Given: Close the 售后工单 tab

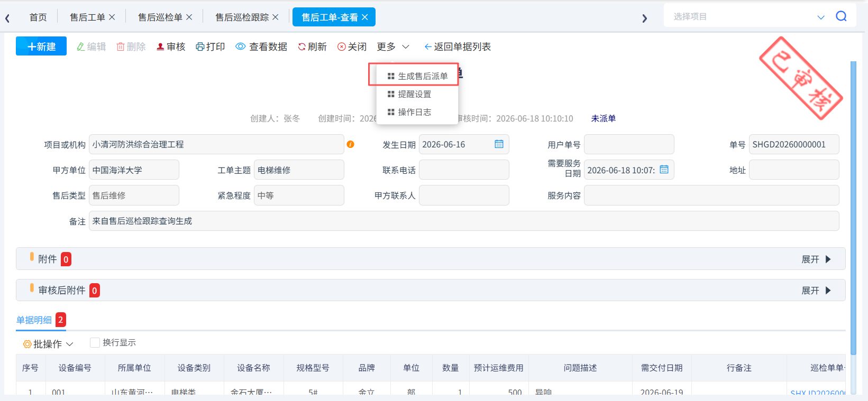Looking at the screenshot, I should click(112, 17).
